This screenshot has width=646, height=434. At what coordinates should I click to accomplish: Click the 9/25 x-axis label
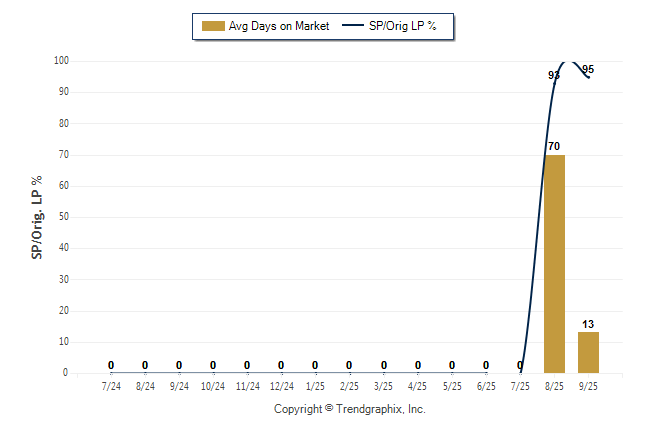pos(588,385)
